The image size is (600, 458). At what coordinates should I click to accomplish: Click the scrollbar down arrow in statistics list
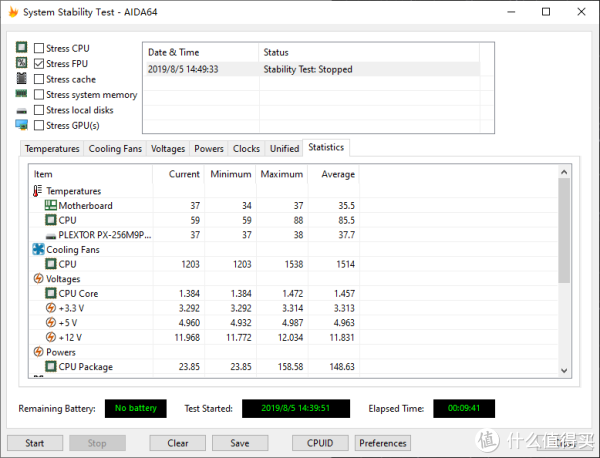pos(564,370)
